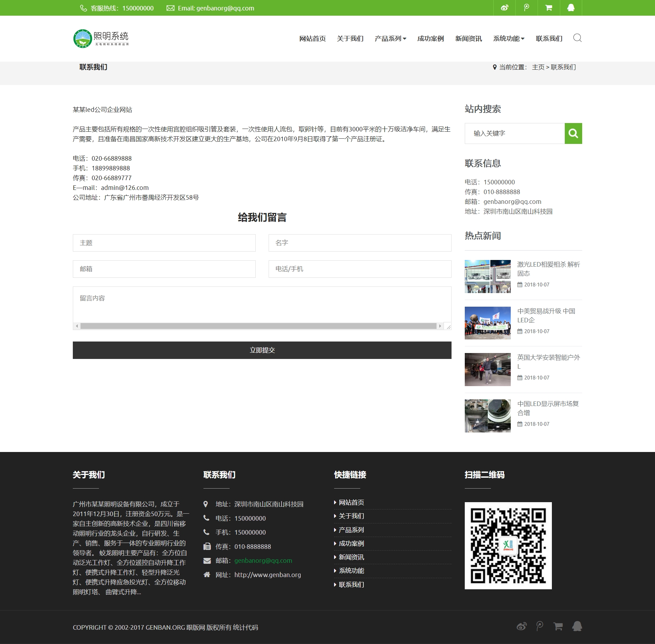Click the green search button in 站内搜索
This screenshot has height=644, width=655.
coord(573,133)
